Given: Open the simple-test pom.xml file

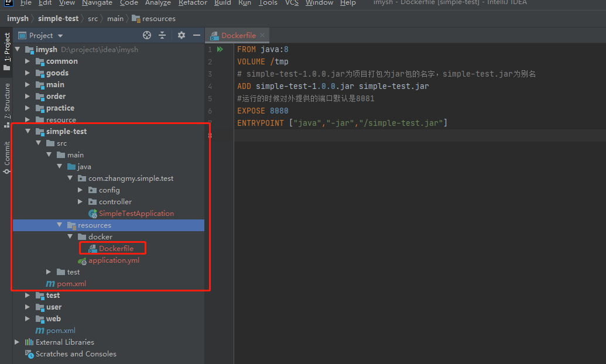Looking at the screenshot, I should [x=71, y=284].
